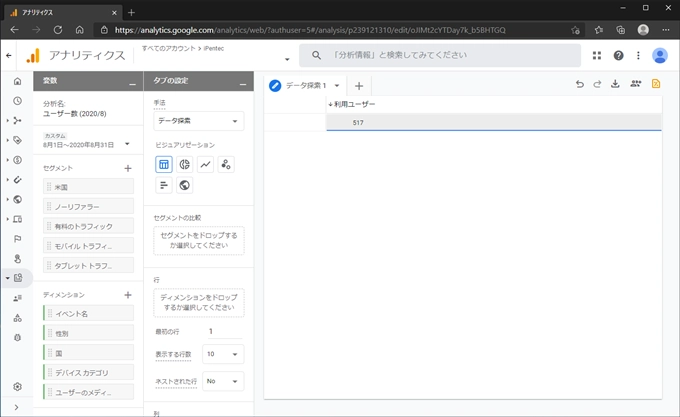Open the help question mark icon
The image size is (680, 417).
[x=618, y=55]
